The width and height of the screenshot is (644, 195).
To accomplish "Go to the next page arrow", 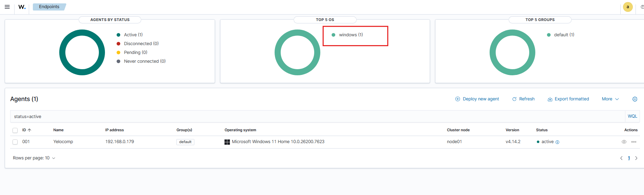I will tap(636, 158).
